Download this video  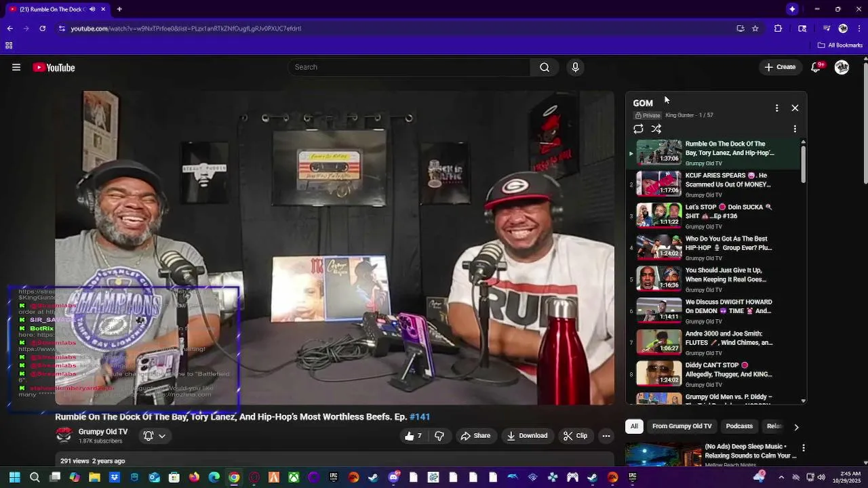point(528,436)
